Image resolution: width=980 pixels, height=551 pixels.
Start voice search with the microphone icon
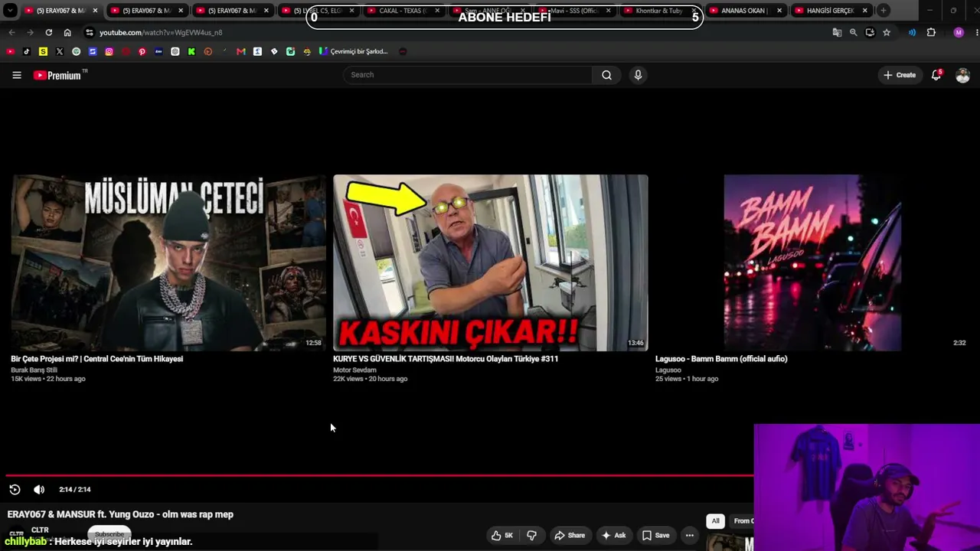(638, 75)
